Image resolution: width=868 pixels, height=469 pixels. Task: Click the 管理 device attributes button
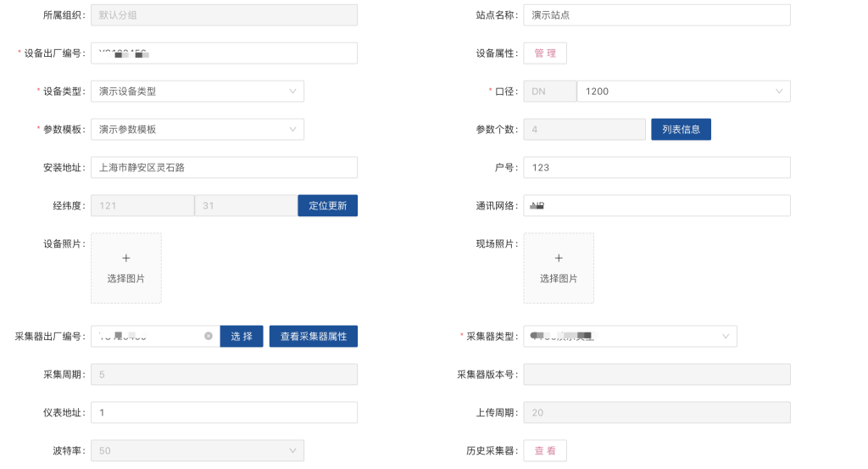[545, 53]
